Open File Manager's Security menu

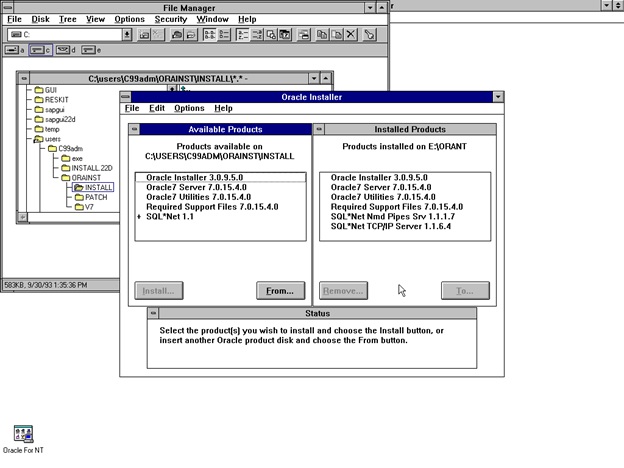[x=171, y=19]
